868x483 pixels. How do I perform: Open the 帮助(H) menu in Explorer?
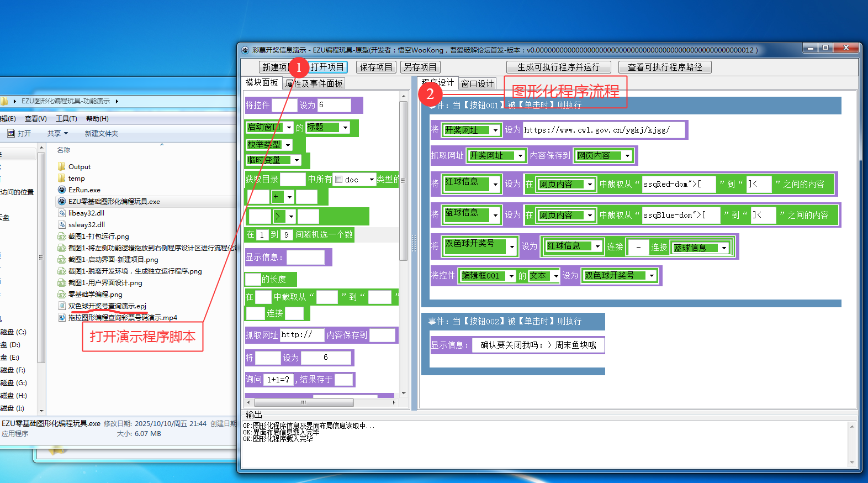[97, 118]
